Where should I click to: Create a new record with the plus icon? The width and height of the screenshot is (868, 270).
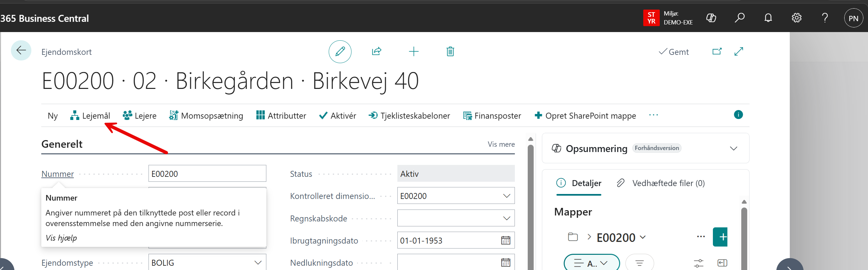coord(414,51)
